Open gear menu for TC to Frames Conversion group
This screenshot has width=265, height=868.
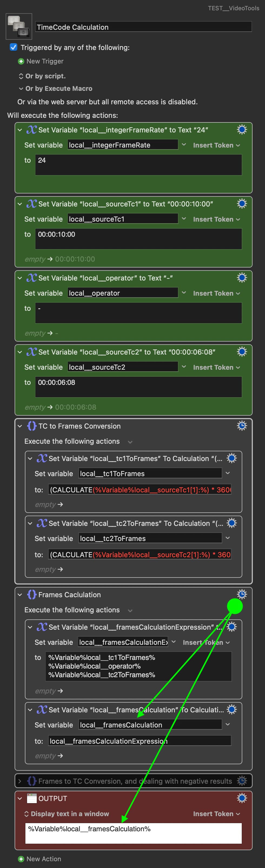(x=242, y=426)
